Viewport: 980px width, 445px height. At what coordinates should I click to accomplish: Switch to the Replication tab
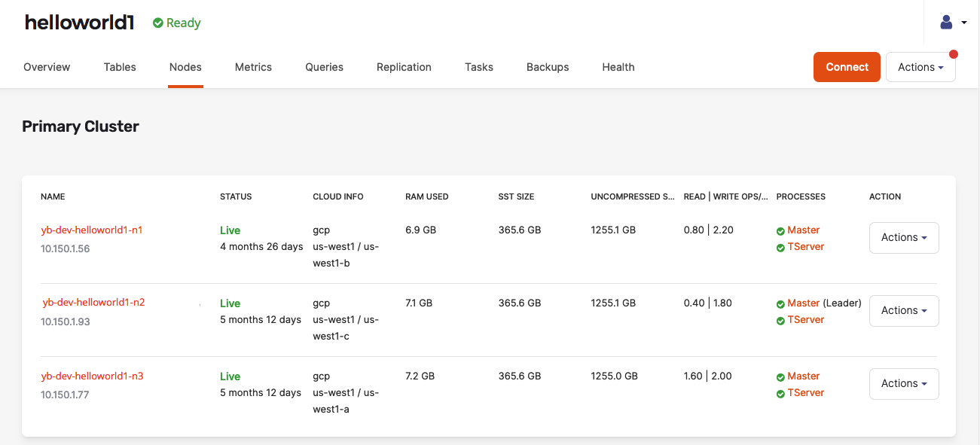click(x=404, y=67)
